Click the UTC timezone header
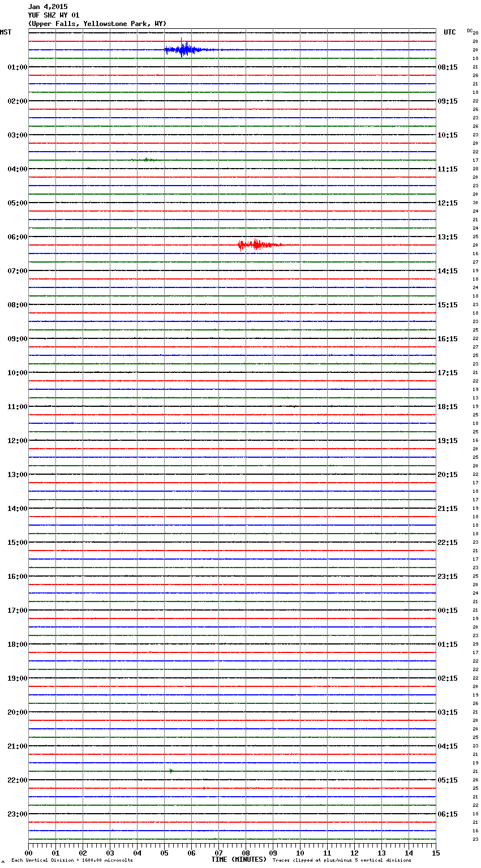481x868 pixels. (x=450, y=32)
